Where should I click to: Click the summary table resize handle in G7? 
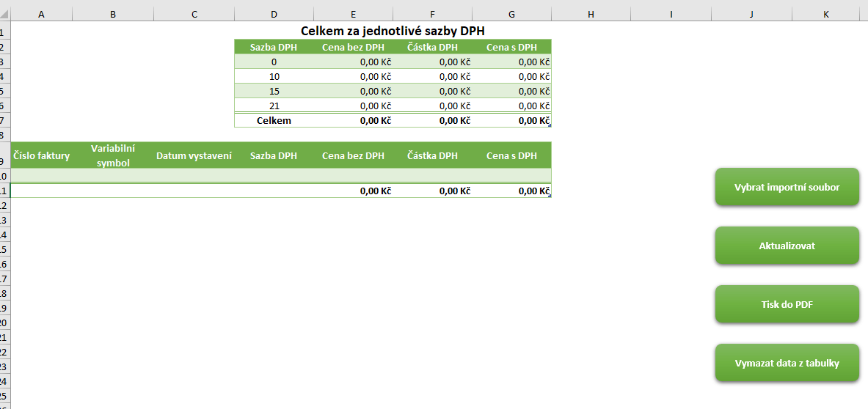click(549, 125)
